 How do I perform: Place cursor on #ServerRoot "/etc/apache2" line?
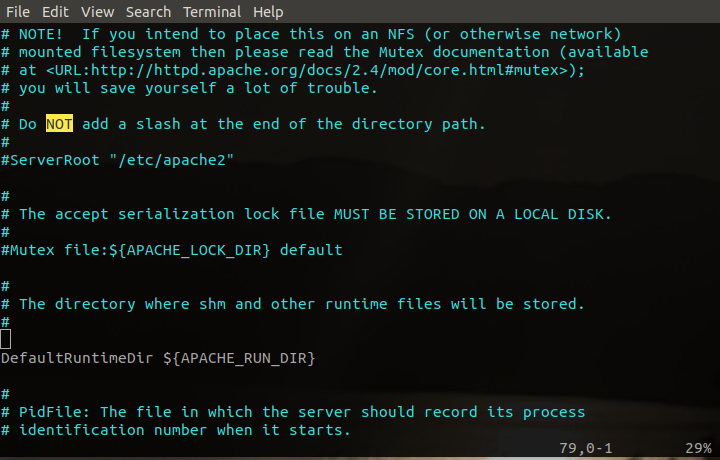(x=117, y=160)
